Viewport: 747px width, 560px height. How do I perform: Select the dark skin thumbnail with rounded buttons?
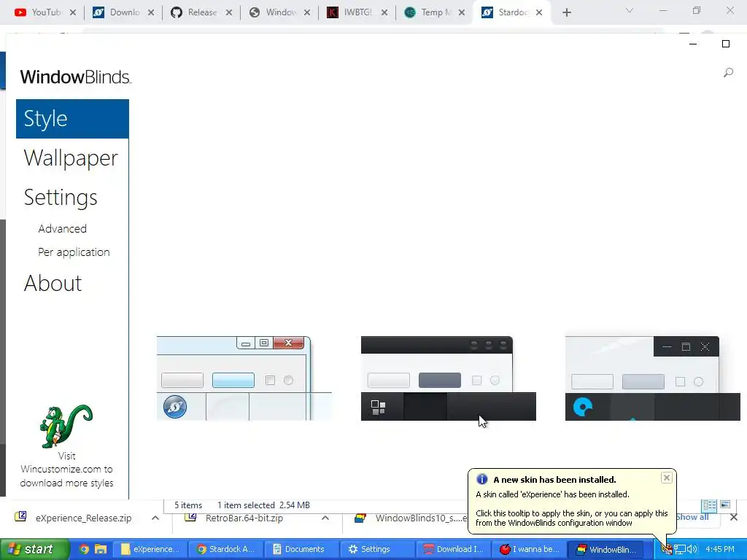point(449,378)
